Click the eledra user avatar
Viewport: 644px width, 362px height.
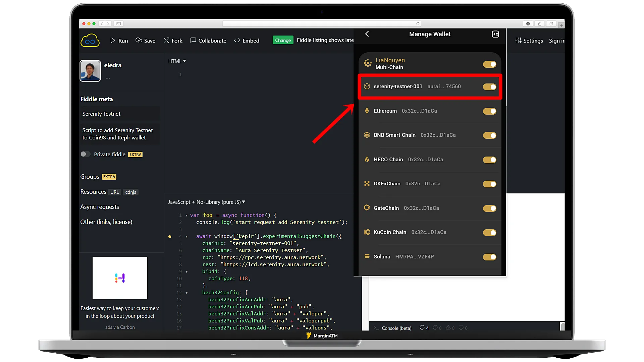point(90,71)
